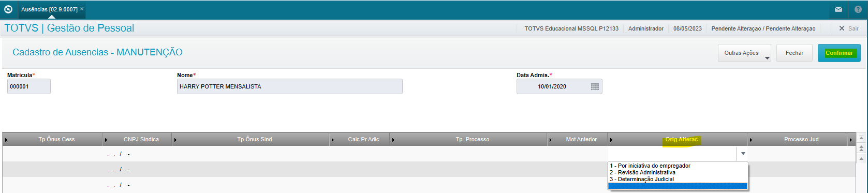The height and width of the screenshot is (193, 868).
Task: Open the mail envelope icon
Action: tap(838, 9)
